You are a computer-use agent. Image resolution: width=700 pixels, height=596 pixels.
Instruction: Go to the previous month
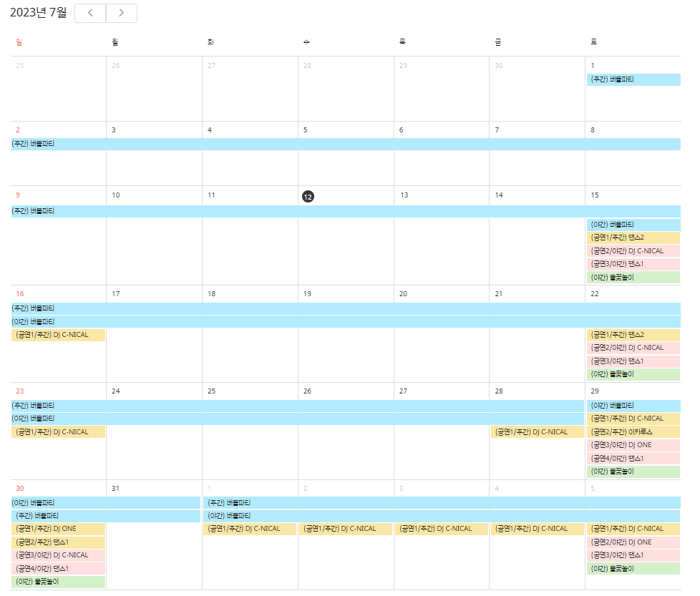point(90,13)
